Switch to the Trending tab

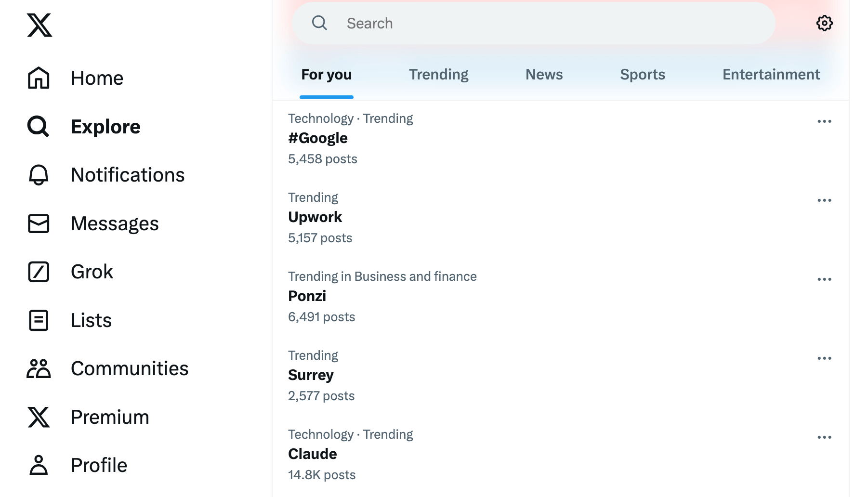coord(438,74)
